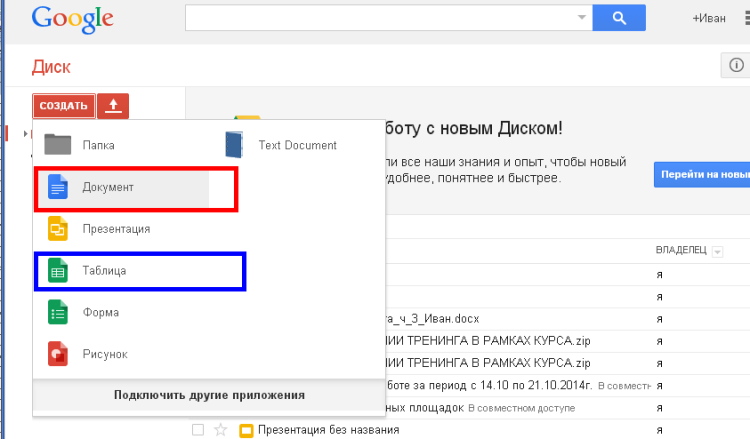The height and width of the screenshot is (439, 750).
Task: Open file row mentioning 21.10.2014г.
Action: click(489, 385)
